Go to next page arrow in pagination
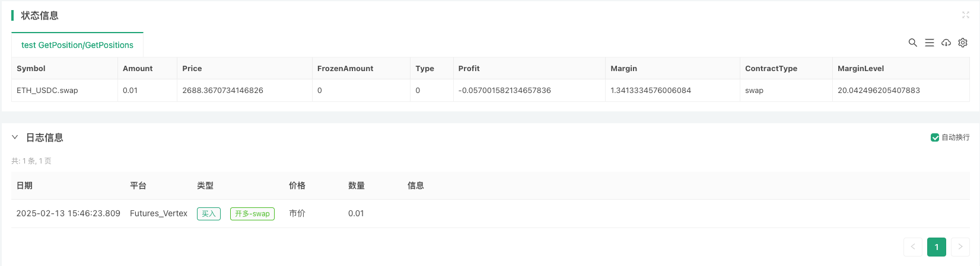 pos(960,247)
